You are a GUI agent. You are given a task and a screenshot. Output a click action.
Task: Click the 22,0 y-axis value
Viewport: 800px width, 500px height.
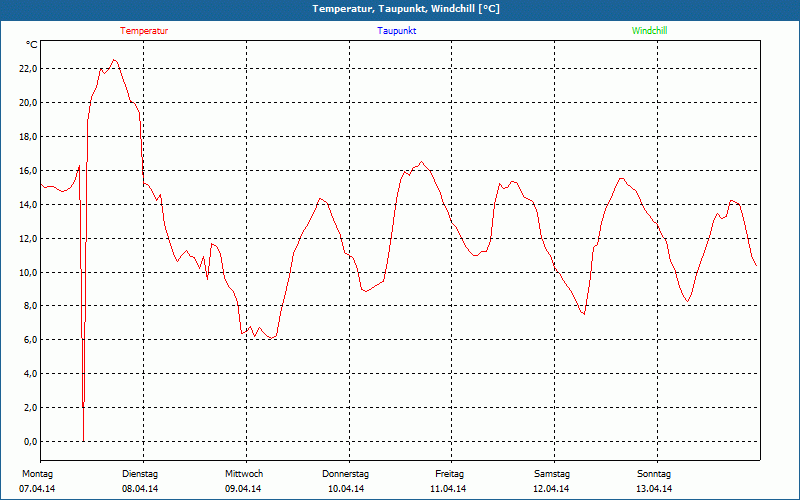[29, 69]
